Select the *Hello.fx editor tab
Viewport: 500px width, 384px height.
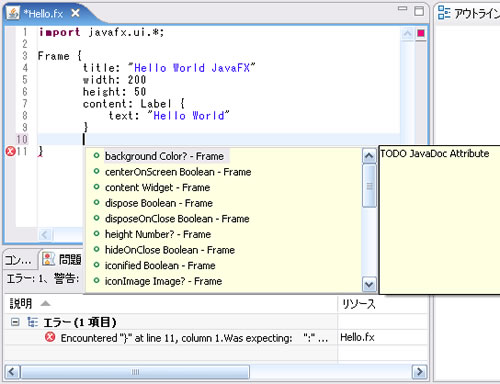pyautogui.click(x=43, y=14)
